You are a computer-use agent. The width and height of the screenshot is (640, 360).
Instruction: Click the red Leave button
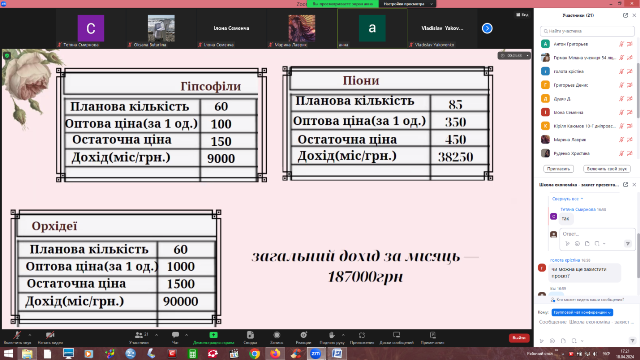click(x=519, y=338)
